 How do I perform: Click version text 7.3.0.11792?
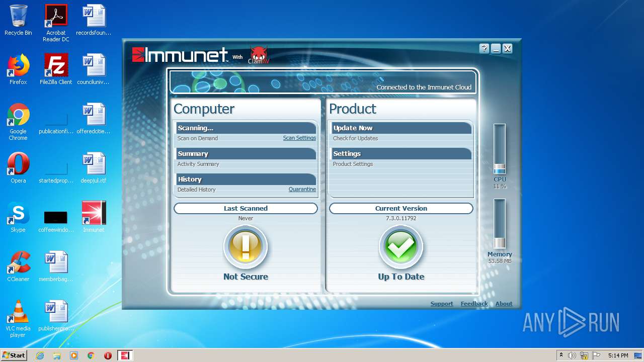pyautogui.click(x=401, y=218)
